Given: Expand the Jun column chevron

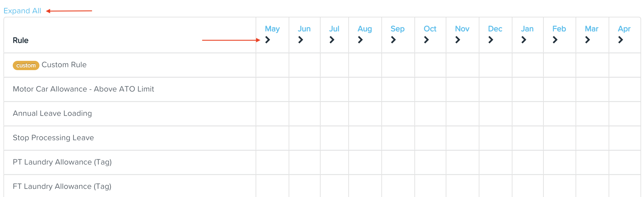Looking at the screenshot, I should pos(301,40).
